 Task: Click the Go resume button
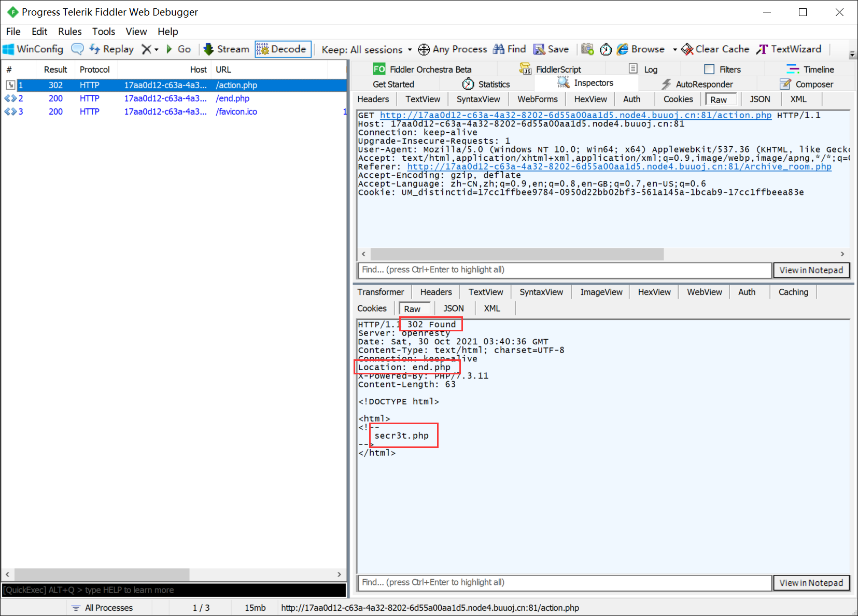(x=179, y=49)
